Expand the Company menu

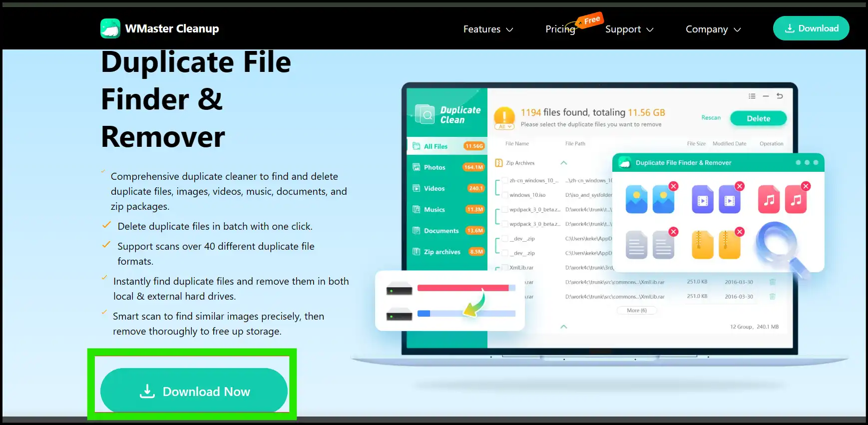713,29
